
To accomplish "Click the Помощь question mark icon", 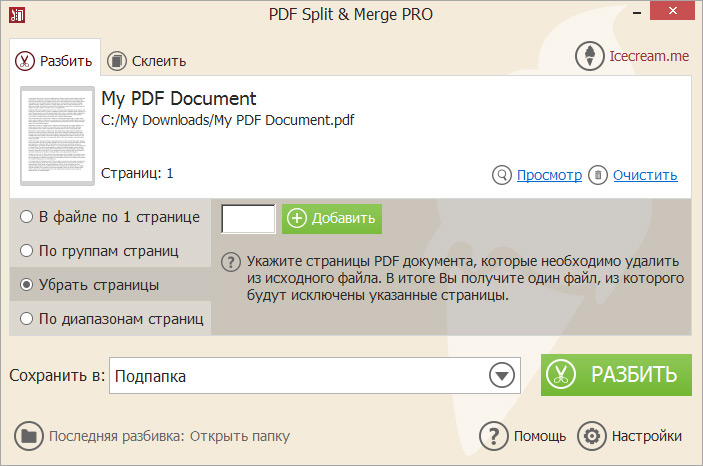I will (494, 436).
